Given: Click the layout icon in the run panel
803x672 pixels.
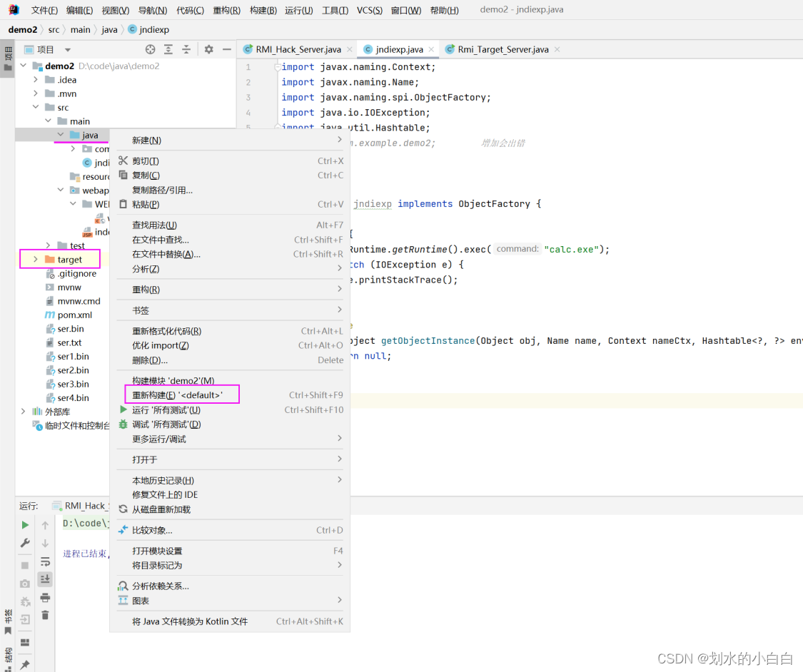Looking at the screenshot, I should tap(25, 642).
